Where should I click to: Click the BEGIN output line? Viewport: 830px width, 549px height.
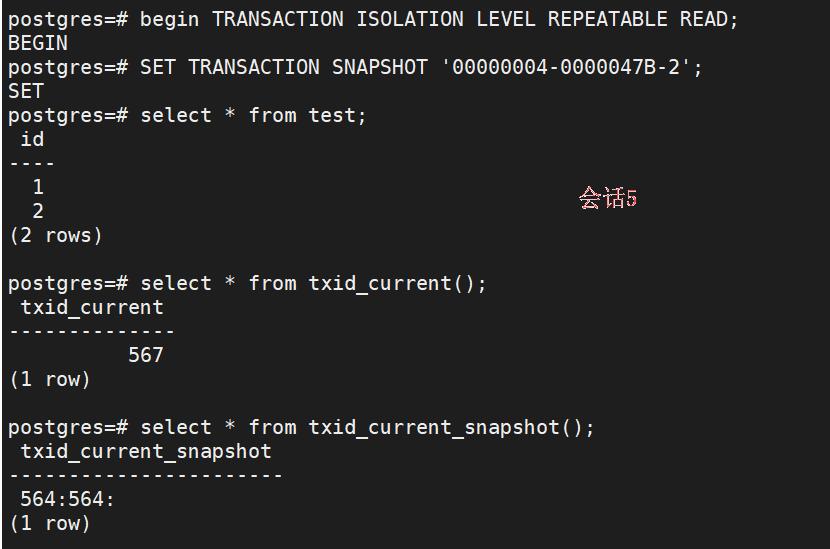38,43
